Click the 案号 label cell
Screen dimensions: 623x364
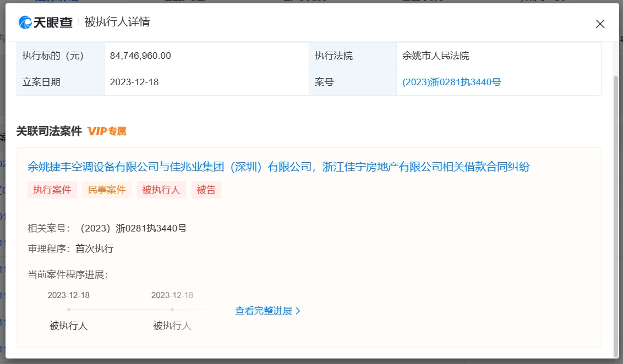click(x=353, y=82)
